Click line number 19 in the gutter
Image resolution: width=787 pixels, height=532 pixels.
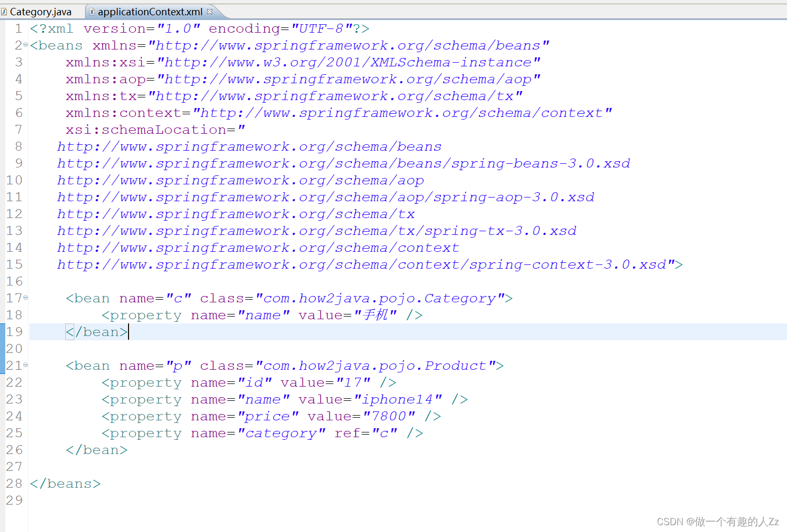click(x=15, y=332)
